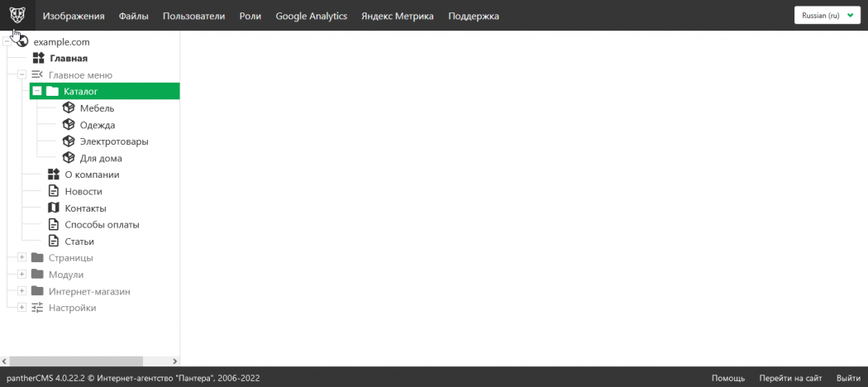This screenshot has height=387, width=868.
Task: Click the cube icon beside Электротовары
Action: tap(69, 141)
